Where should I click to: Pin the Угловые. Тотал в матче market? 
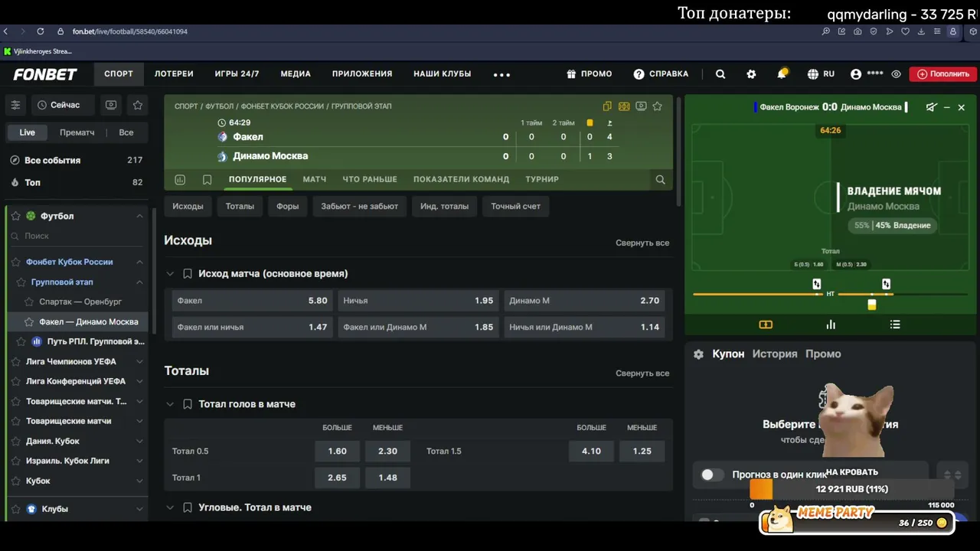click(x=188, y=507)
